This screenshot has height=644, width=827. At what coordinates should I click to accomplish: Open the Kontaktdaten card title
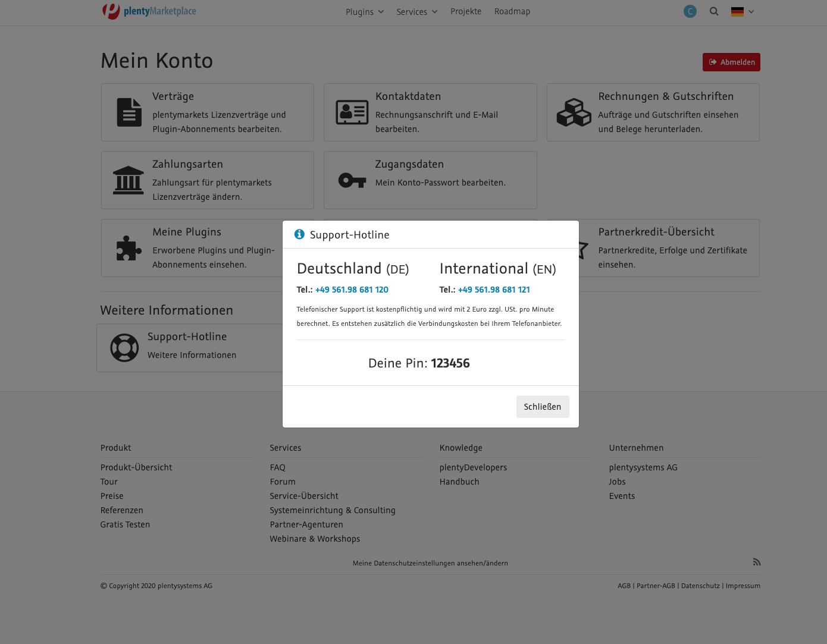pyautogui.click(x=408, y=96)
